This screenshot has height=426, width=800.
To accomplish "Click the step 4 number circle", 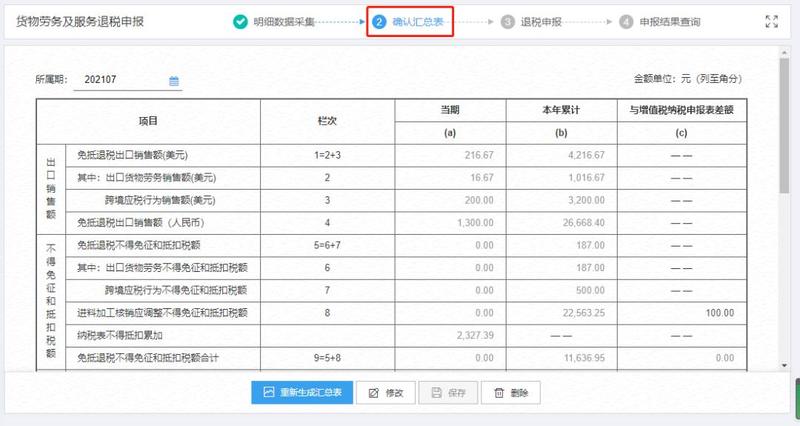I will pyautogui.click(x=626, y=21).
